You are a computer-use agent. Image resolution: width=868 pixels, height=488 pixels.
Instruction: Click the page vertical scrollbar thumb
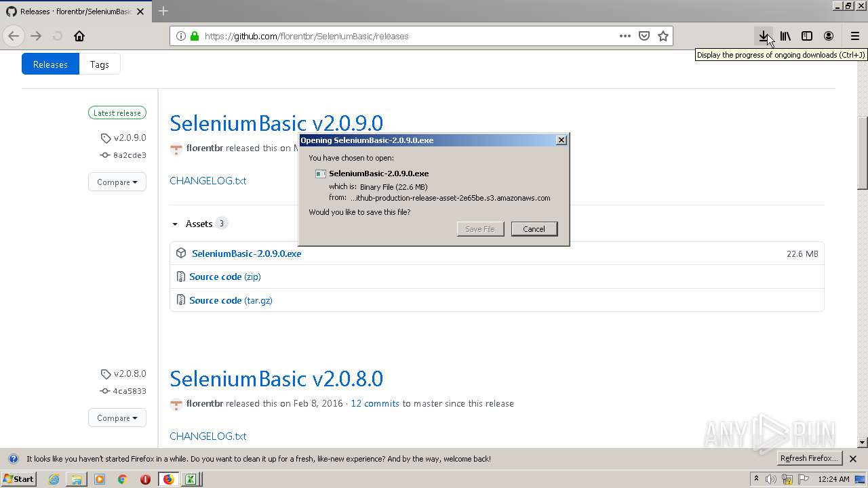tap(863, 153)
